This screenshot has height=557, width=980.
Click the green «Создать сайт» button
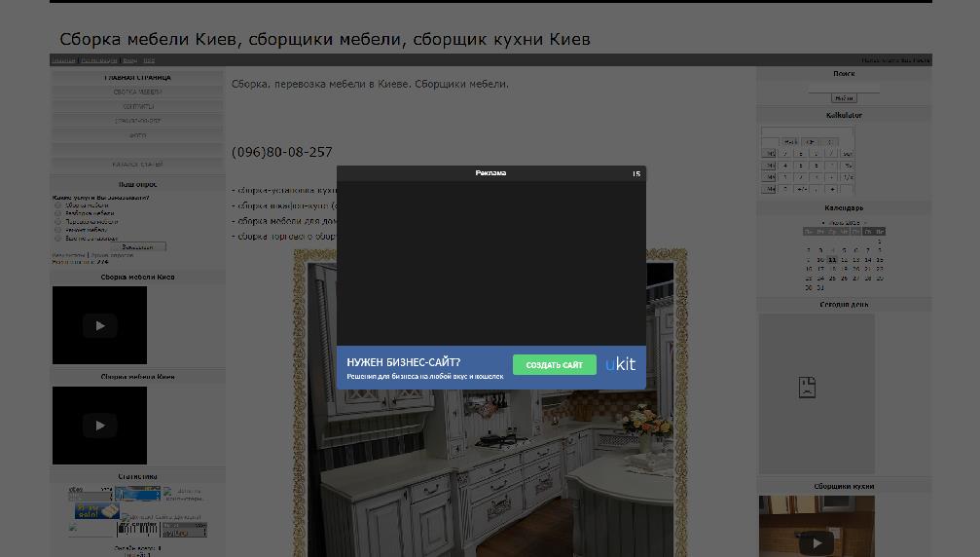[555, 364]
